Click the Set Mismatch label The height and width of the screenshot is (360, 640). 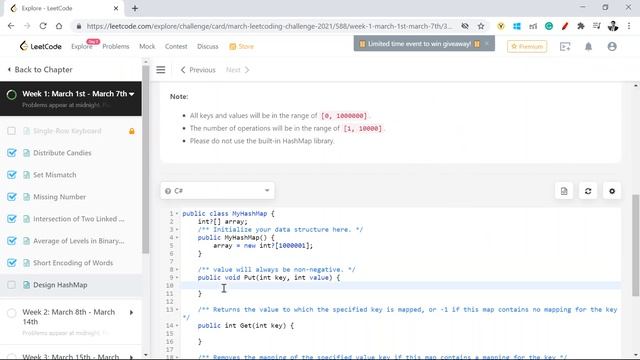point(55,175)
